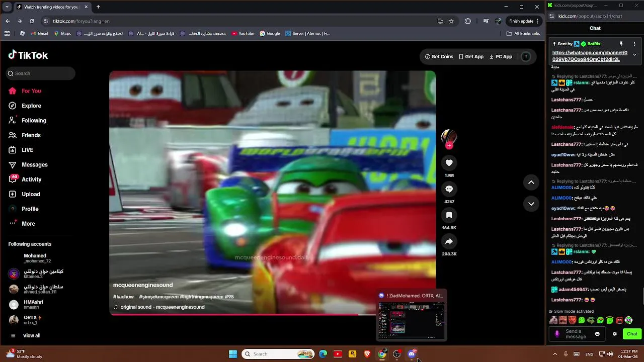Open Discord from the taskbar
Image resolution: width=644 pixels, height=362 pixels.
click(412, 354)
